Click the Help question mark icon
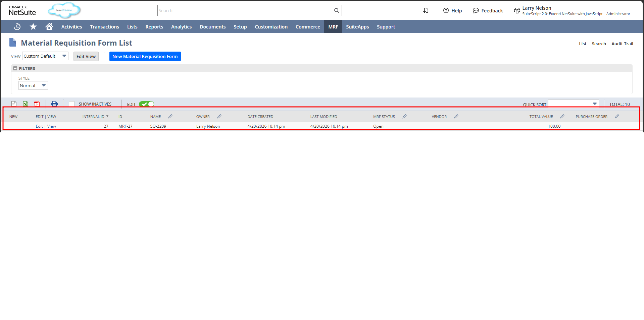The height and width of the screenshot is (320, 644). pyautogui.click(x=446, y=10)
